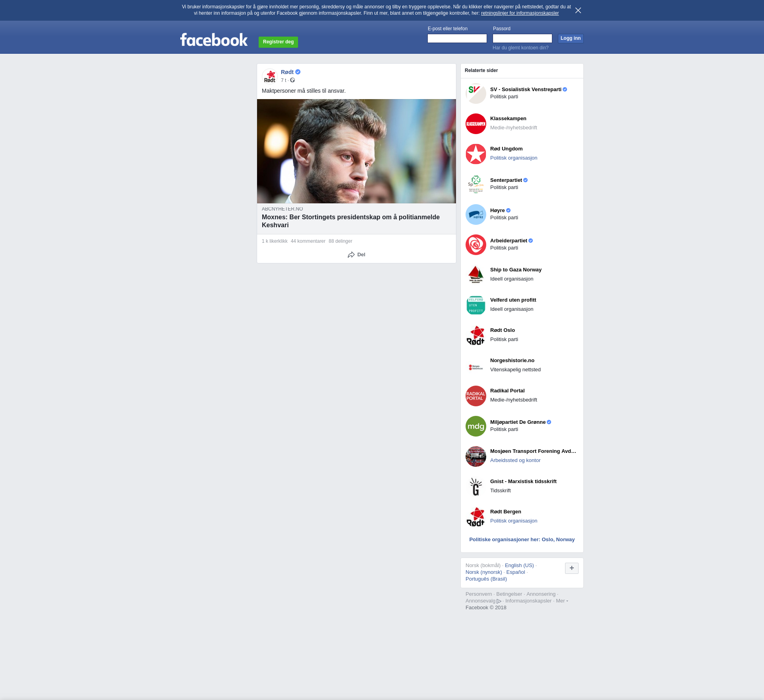Screen dimensions: 764x700
Task: Click the Passord input field
Action: coord(522,38)
